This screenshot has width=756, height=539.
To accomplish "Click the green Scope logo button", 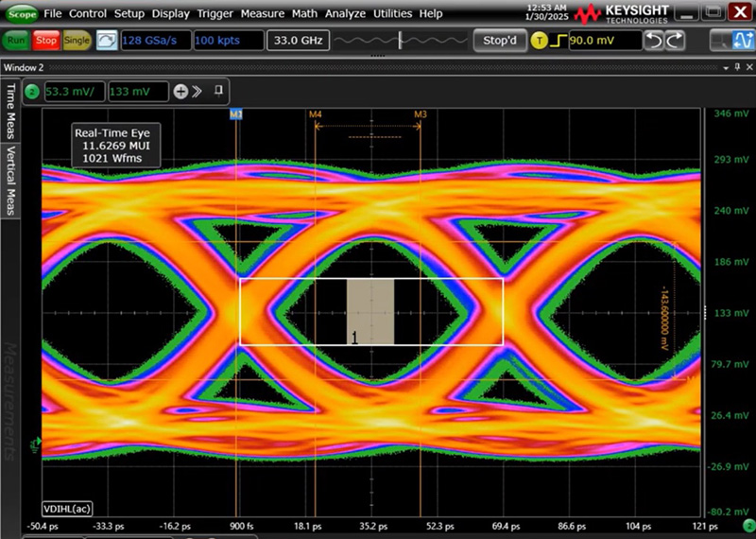I will point(22,14).
